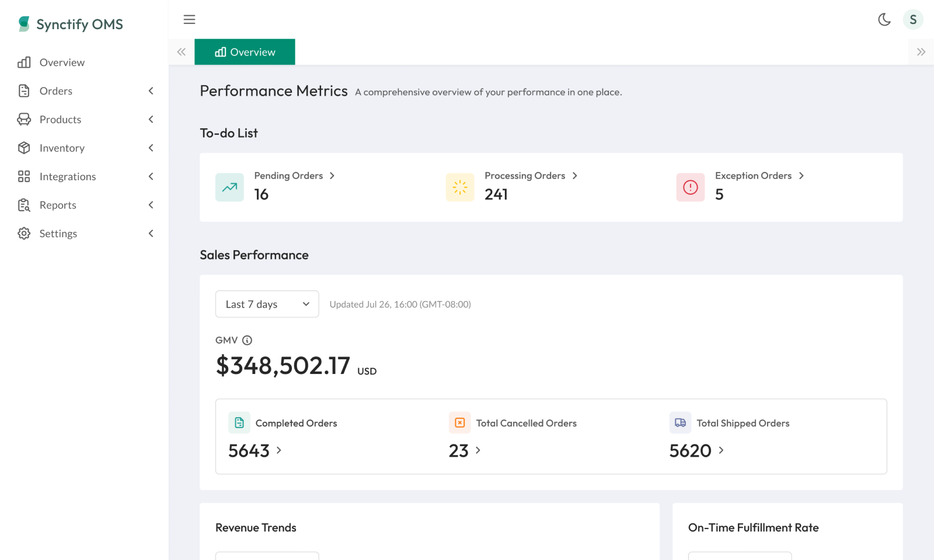Screen dimensions: 934x560
Task: Collapse sidebar using the hamburger menu icon
Action: (189, 20)
